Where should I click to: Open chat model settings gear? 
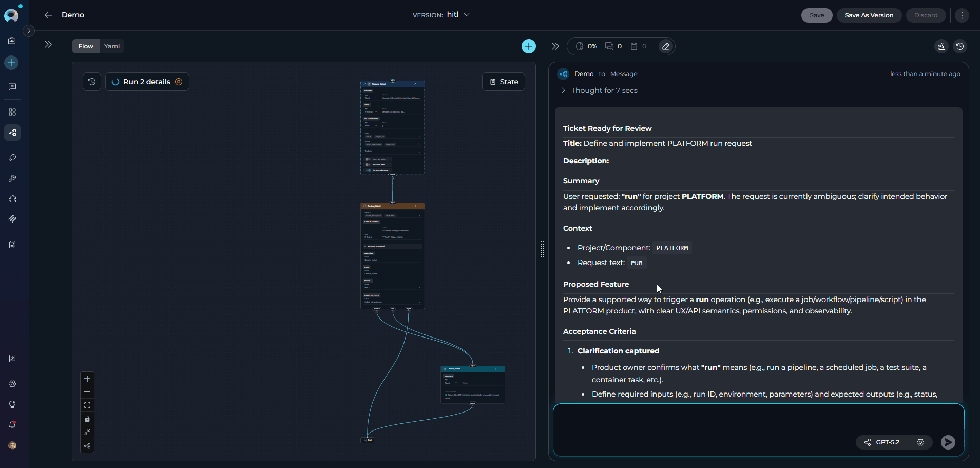point(920,442)
